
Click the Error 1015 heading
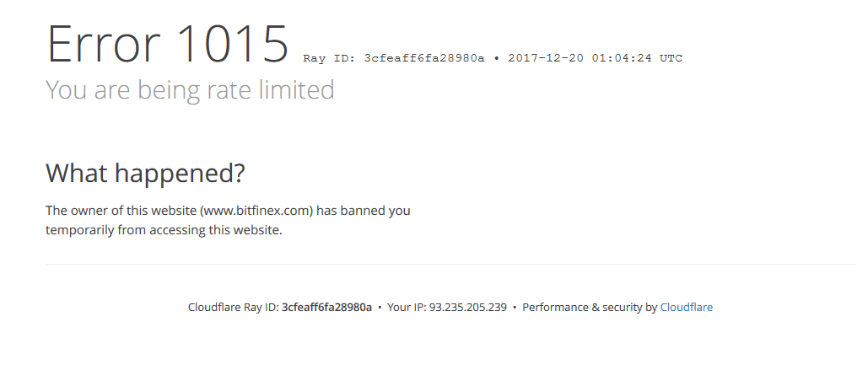(x=168, y=44)
